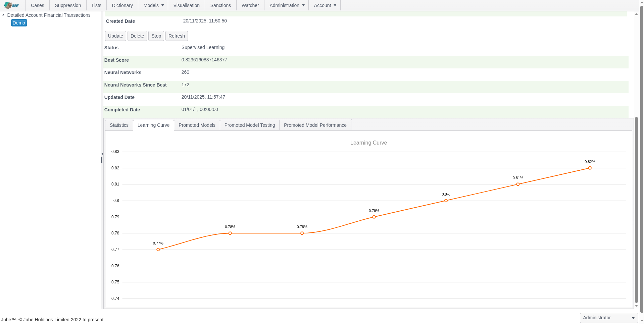Open the Models dropdown menu
644x324 pixels.
coord(153,5)
